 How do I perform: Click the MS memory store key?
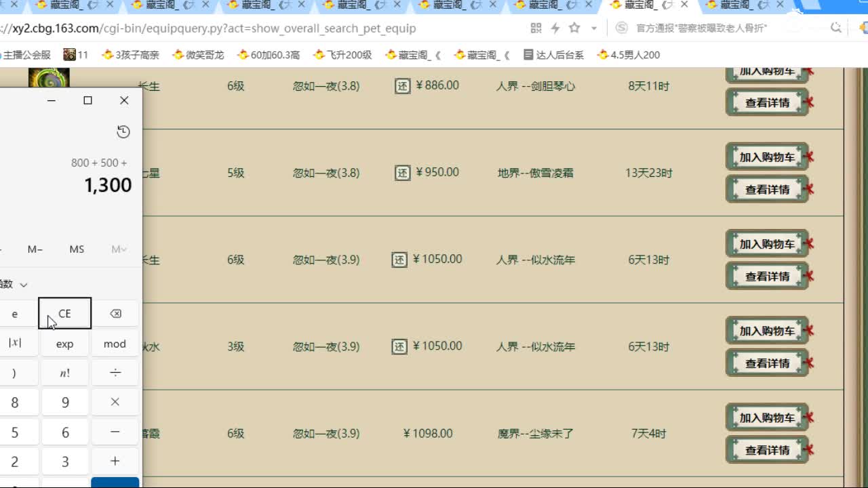tap(77, 249)
